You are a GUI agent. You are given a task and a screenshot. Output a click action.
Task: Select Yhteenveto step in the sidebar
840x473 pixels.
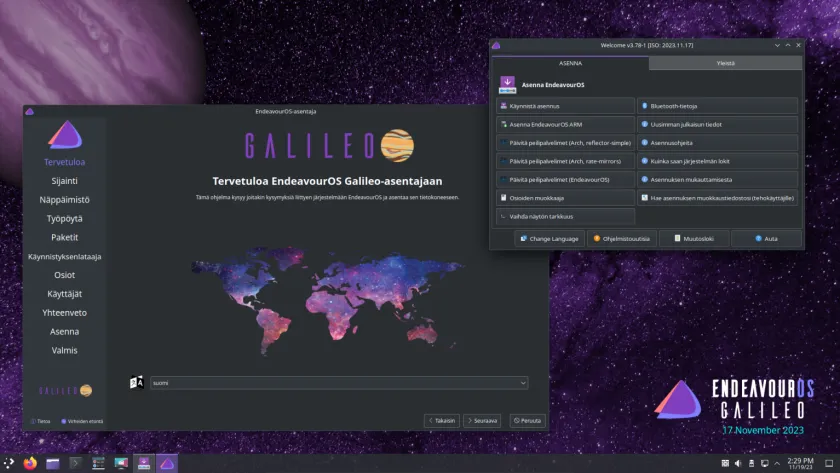point(64,313)
